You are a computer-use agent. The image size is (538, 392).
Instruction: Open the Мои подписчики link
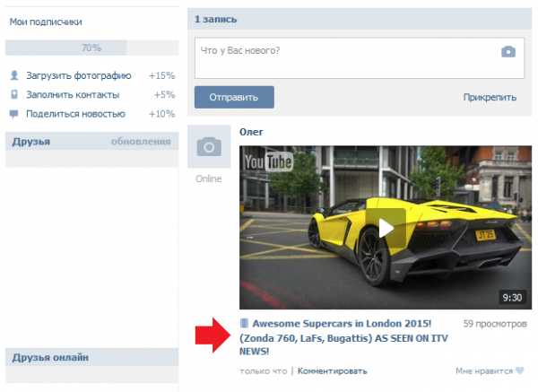tap(46, 22)
